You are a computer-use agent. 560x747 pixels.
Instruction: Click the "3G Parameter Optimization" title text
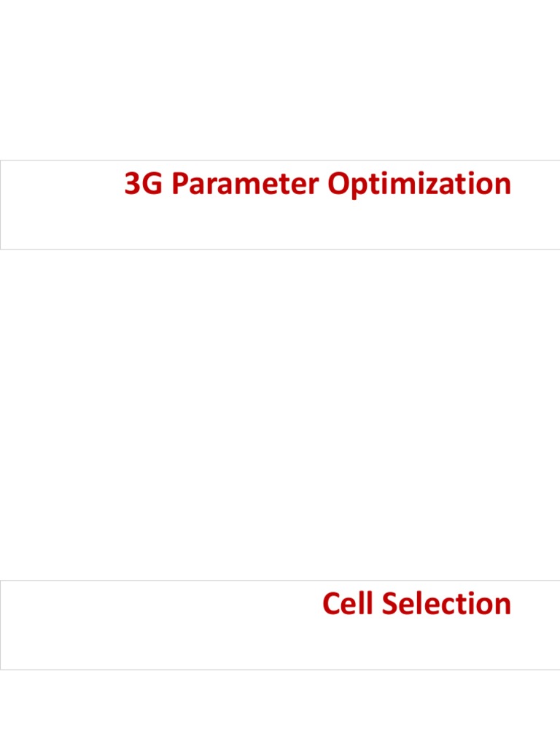[x=317, y=185]
